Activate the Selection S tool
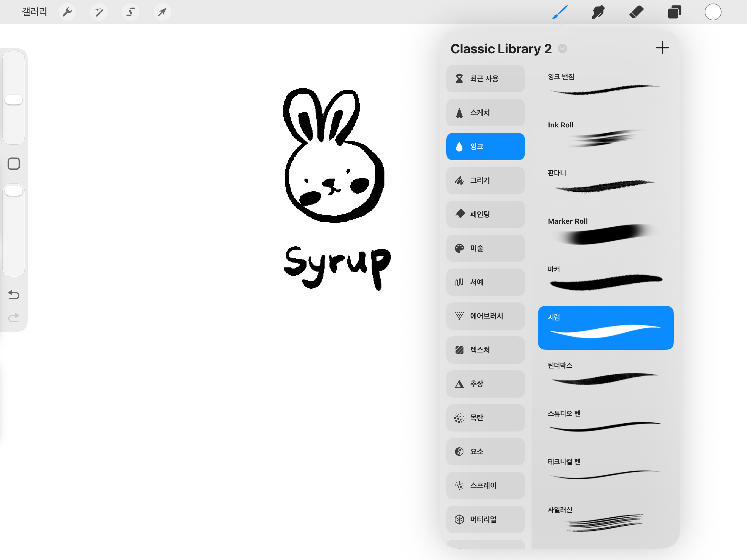The height and width of the screenshot is (560, 747). pyautogui.click(x=130, y=12)
